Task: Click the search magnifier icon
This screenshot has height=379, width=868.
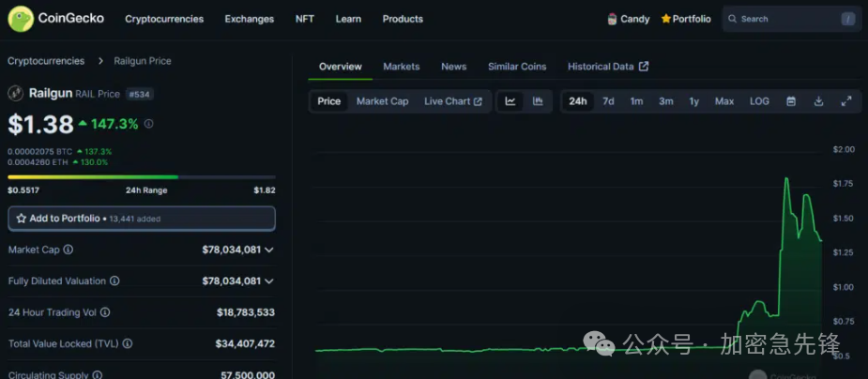Action: pyautogui.click(x=732, y=19)
